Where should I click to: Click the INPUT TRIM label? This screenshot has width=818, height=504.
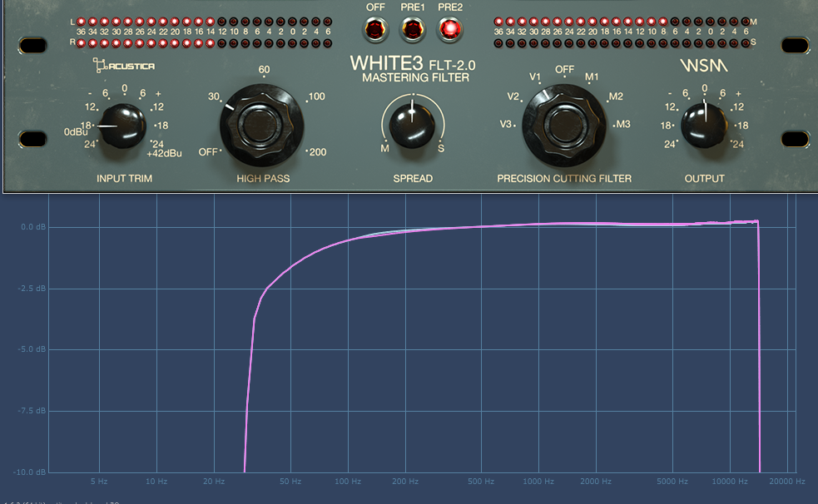pyautogui.click(x=124, y=178)
